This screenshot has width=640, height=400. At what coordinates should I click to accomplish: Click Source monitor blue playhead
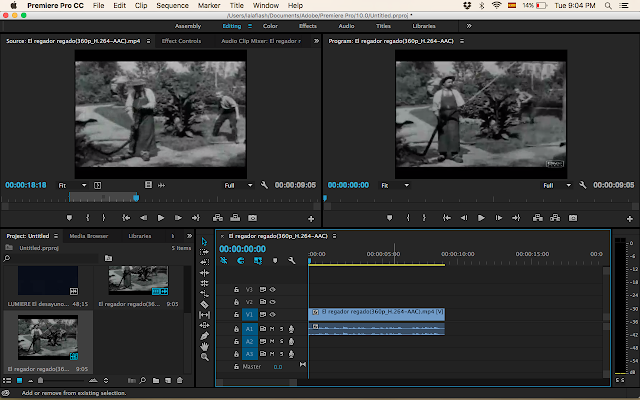point(136,198)
